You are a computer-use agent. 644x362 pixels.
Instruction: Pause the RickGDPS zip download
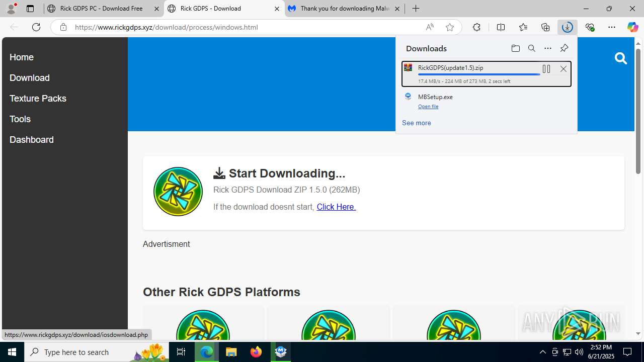pyautogui.click(x=546, y=69)
